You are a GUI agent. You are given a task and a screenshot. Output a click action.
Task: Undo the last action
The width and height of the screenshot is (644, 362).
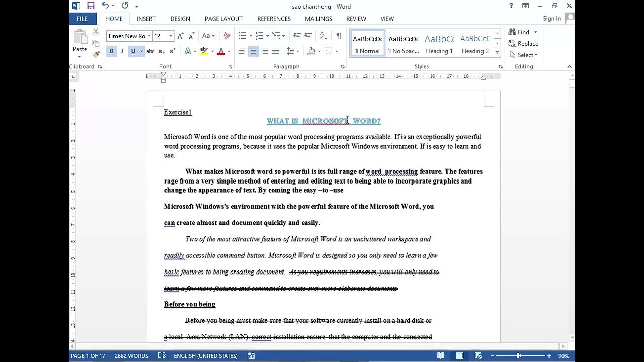coord(105,6)
